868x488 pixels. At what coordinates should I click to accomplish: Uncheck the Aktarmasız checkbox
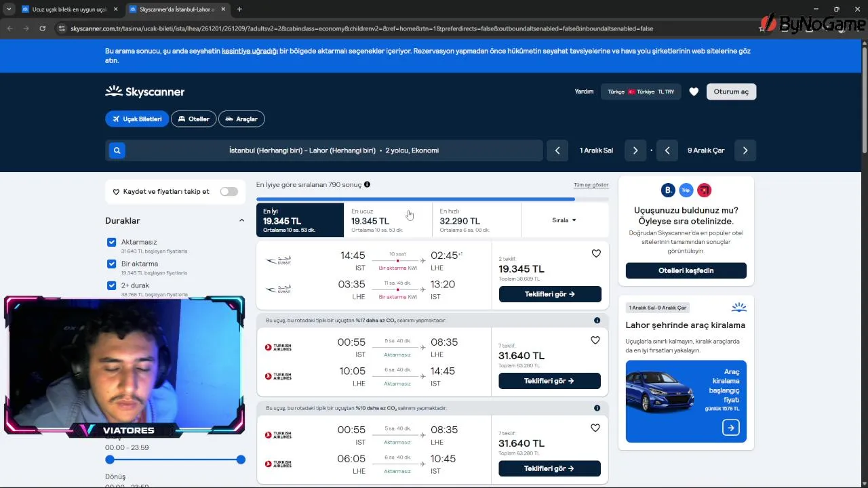(x=112, y=242)
